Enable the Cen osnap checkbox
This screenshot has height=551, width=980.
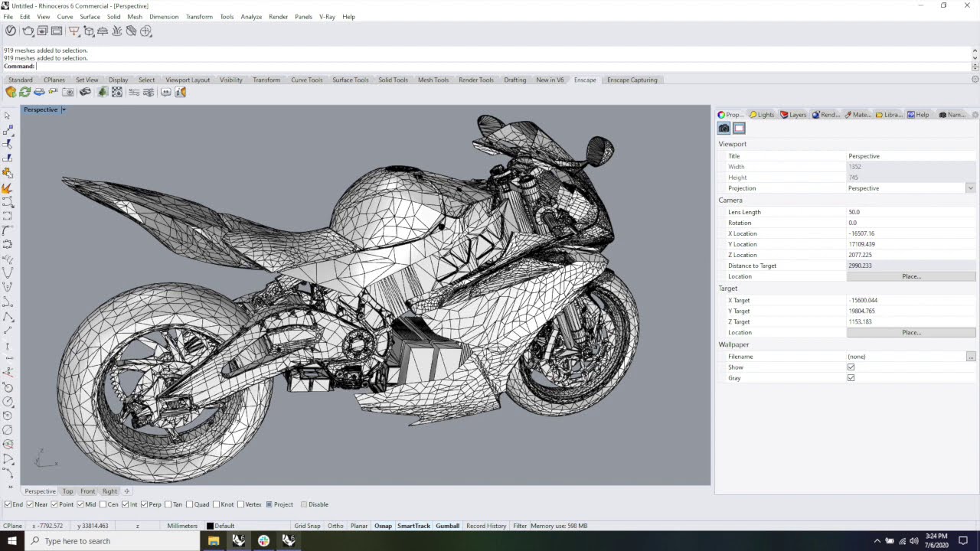103,504
